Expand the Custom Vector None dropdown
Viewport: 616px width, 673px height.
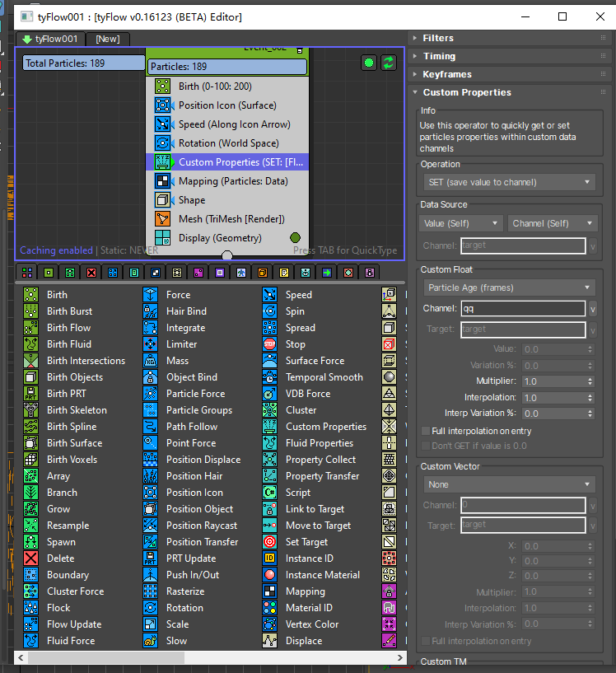click(508, 484)
